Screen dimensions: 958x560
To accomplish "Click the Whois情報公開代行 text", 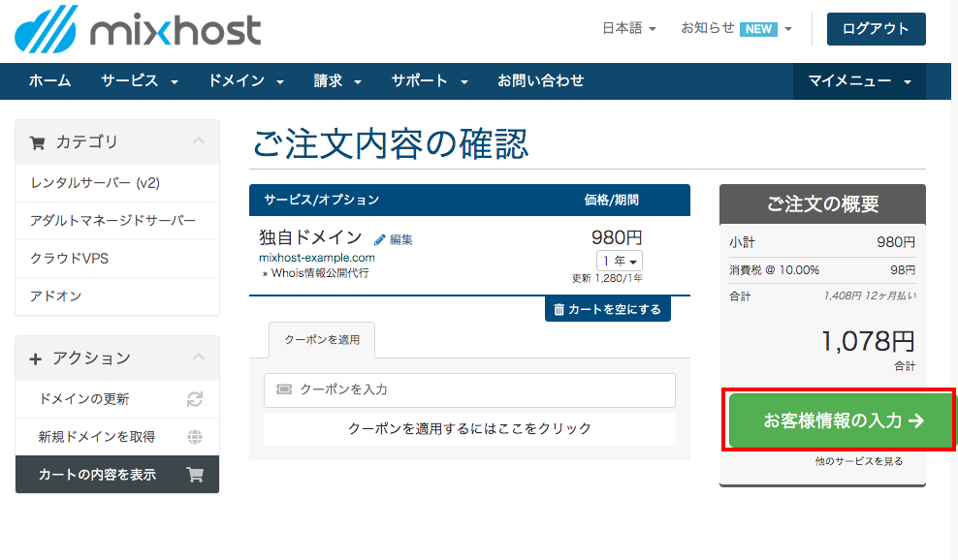I will (x=320, y=273).
